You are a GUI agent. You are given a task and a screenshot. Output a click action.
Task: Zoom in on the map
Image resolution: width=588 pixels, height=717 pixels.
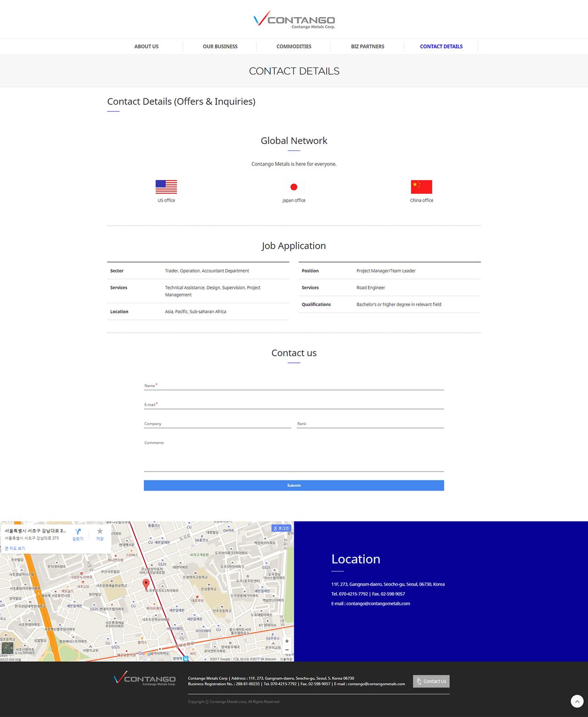(x=287, y=641)
